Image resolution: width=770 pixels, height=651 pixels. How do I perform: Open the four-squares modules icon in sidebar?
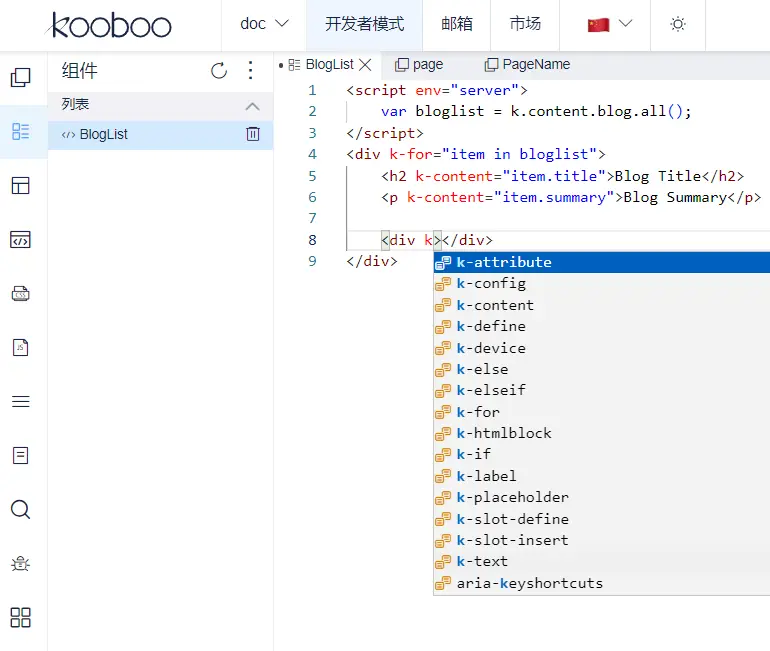(x=20, y=617)
